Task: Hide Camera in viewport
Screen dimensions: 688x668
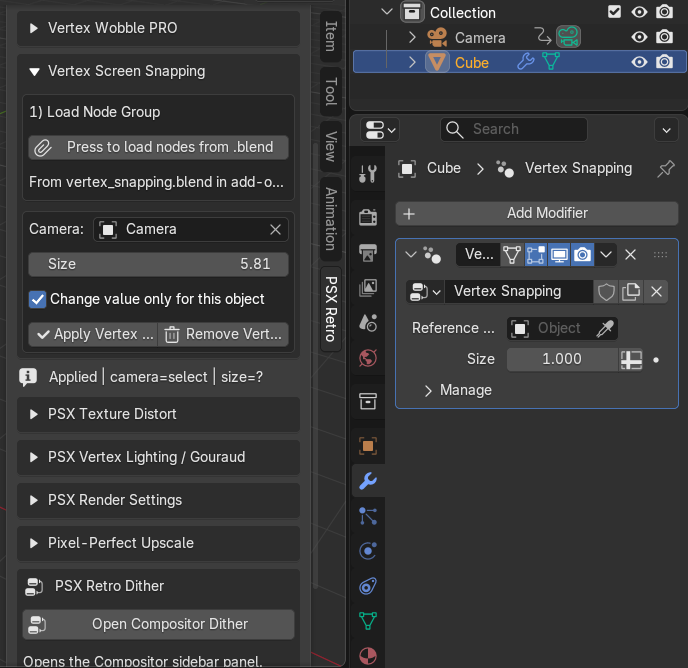Action: [639, 37]
